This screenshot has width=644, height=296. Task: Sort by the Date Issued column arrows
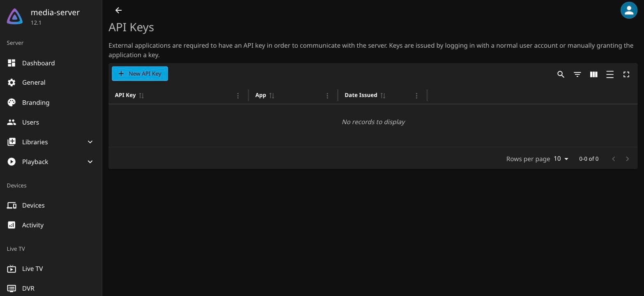(383, 95)
